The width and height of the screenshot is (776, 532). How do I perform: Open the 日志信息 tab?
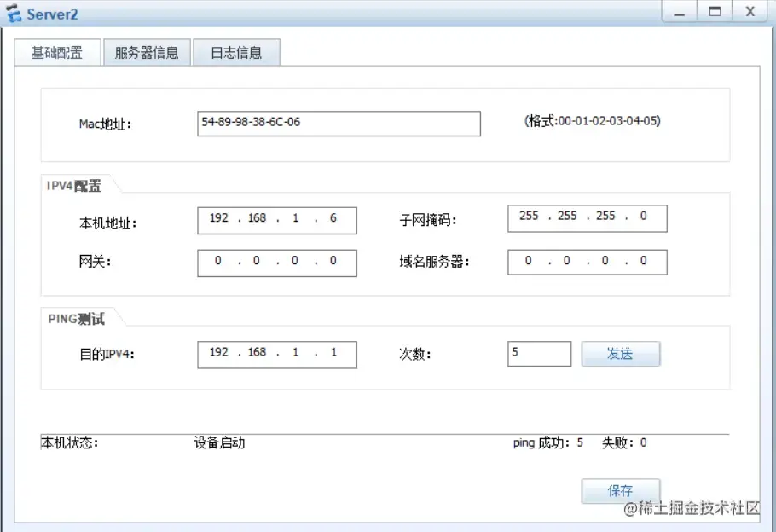(236, 53)
